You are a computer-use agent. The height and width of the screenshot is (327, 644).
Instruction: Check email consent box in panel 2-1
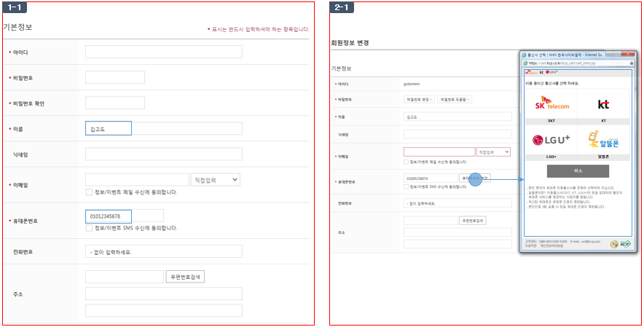pyautogui.click(x=407, y=162)
